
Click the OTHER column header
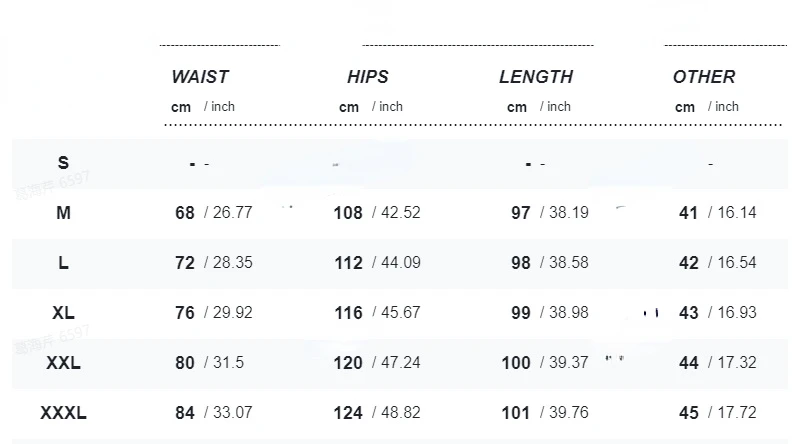click(704, 77)
